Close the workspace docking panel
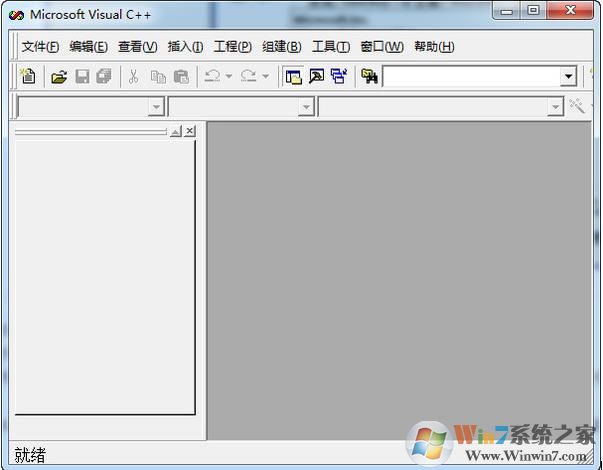 (x=190, y=131)
